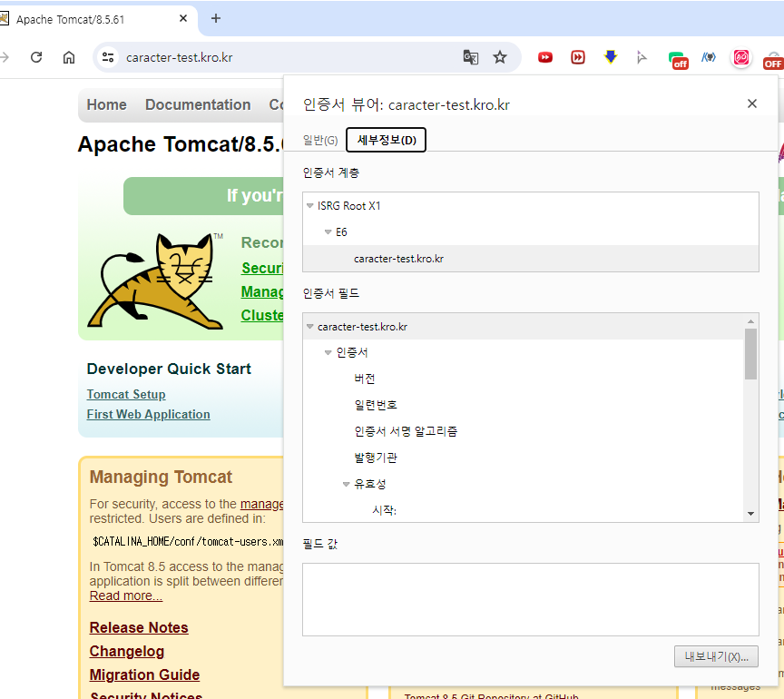Collapse the ISRG Root X1 hierarchy node

pos(310,206)
